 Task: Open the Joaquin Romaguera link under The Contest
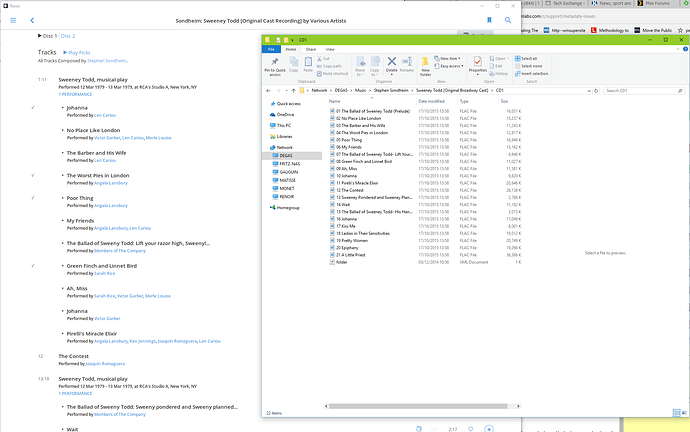pyautogui.click(x=105, y=364)
